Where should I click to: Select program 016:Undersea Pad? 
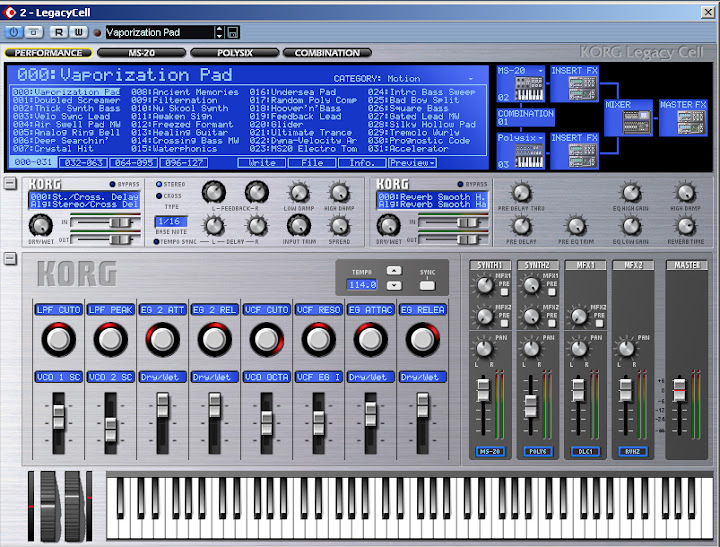coord(293,92)
